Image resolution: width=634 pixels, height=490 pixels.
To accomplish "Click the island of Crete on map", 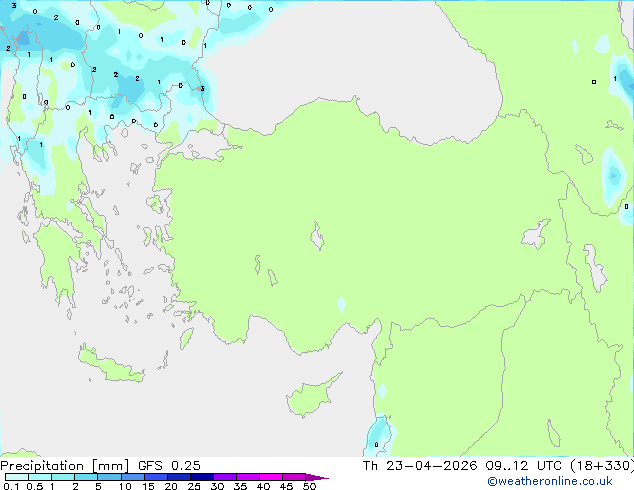I will pyautogui.click(x=111, y=364).
